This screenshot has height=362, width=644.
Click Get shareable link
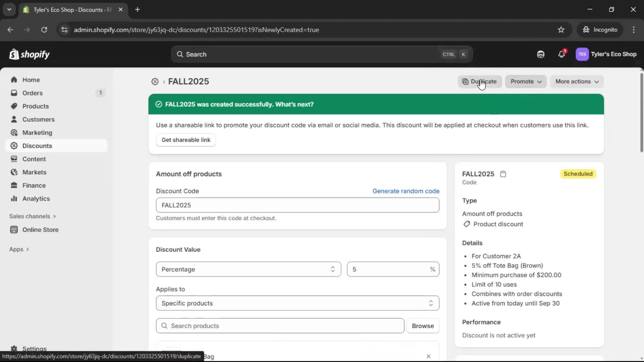[x=186, y=140]
